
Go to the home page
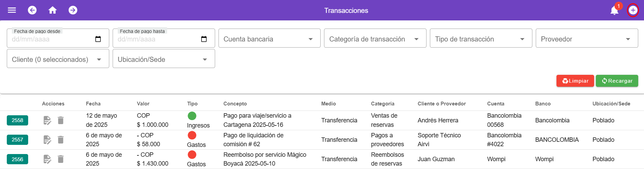53,10
